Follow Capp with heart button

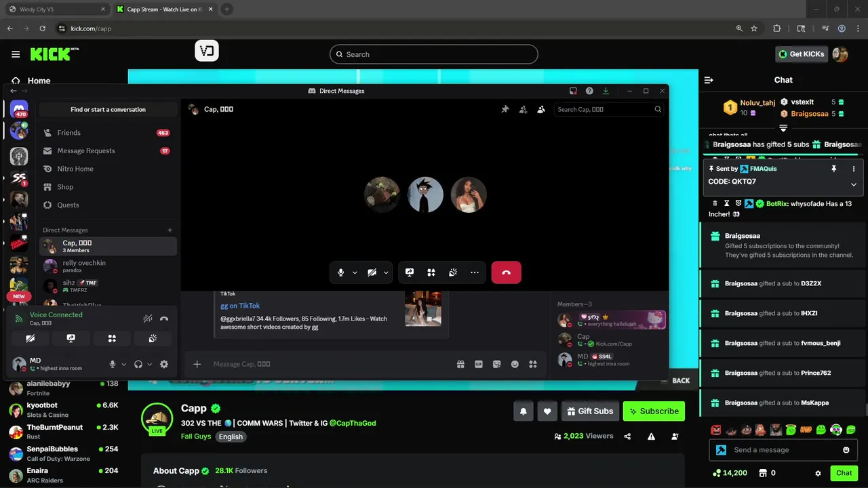pos(547,411)
